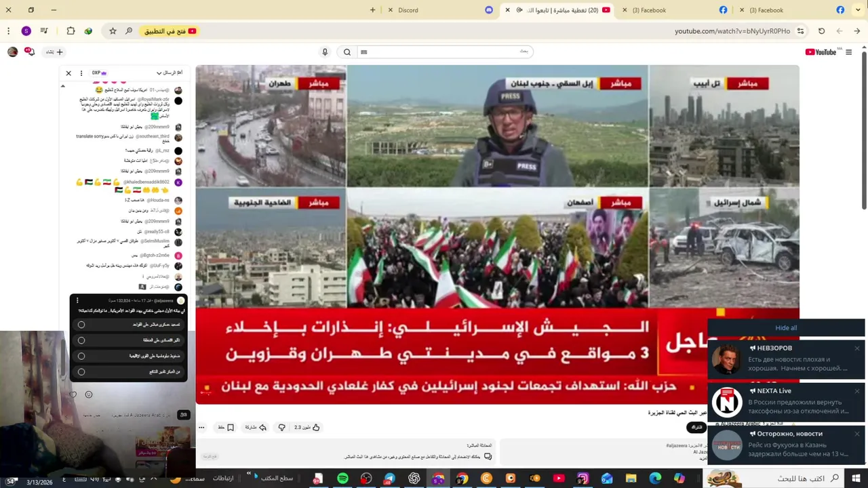
Task: Click the Share arrow button
Action: (x=255, y=428)
